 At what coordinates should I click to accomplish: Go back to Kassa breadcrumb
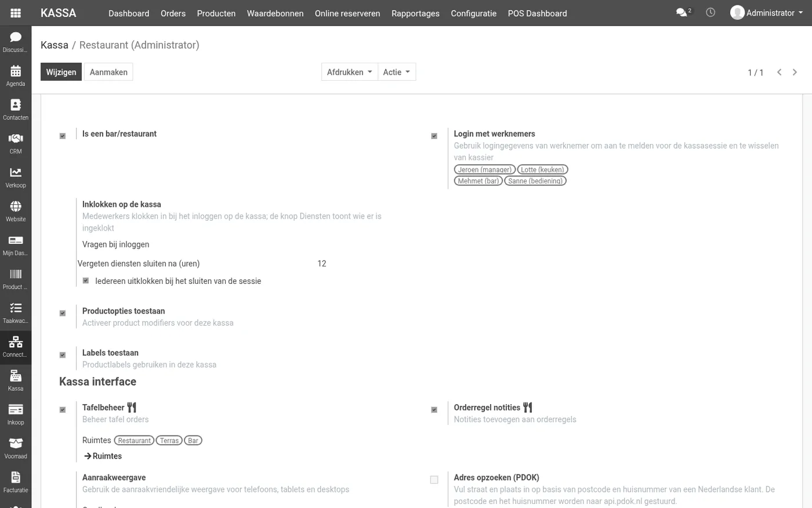[55, 45]
